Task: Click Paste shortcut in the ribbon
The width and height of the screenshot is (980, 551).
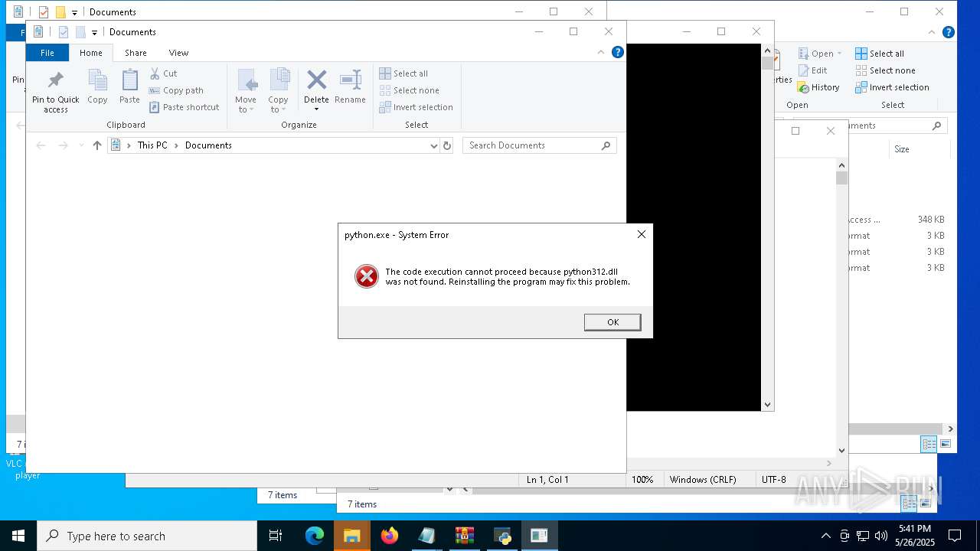Action: [x=185, y=107]
